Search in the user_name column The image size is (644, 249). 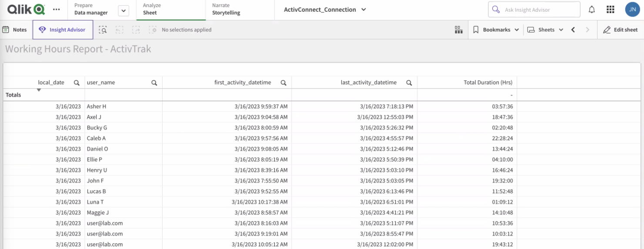(x=154, y=83)
